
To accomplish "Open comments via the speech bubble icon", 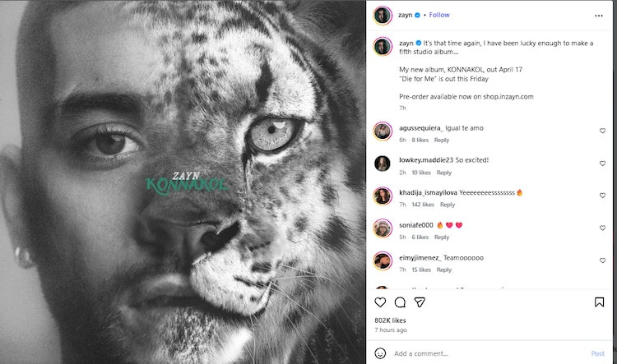I will [400, 302].
